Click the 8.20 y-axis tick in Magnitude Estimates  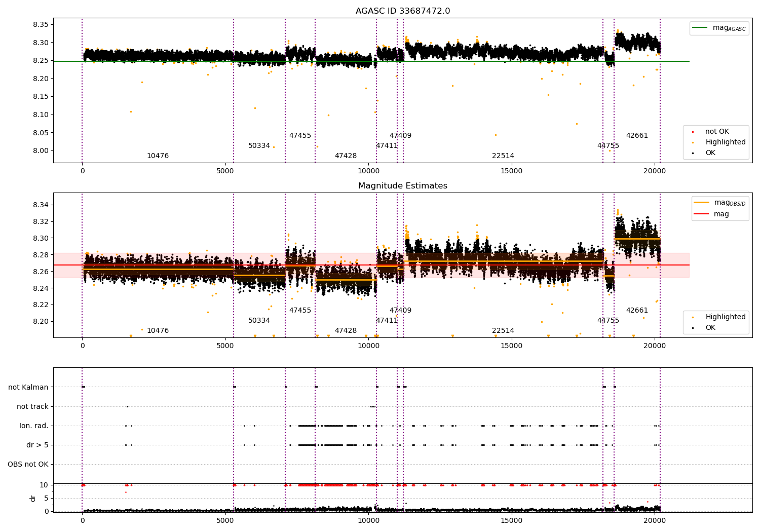[x=40, y=321]
